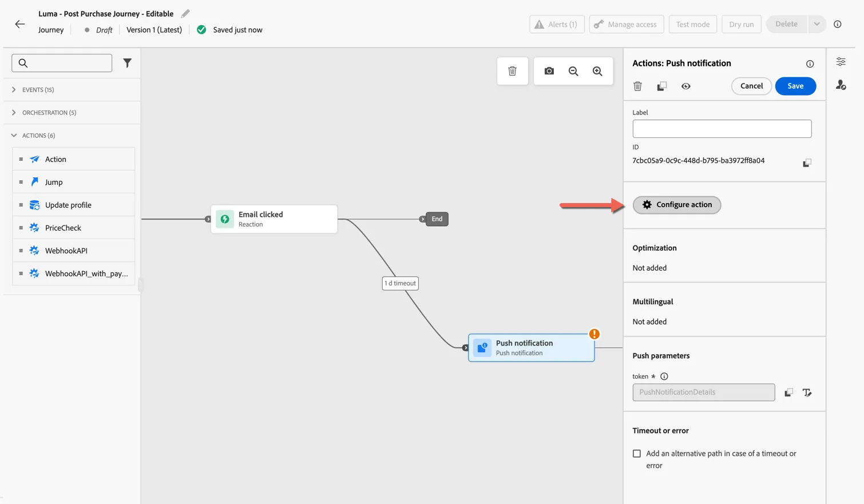Open the palette filter icon
This screenshot has width=864, height=504.
point(127,63)
